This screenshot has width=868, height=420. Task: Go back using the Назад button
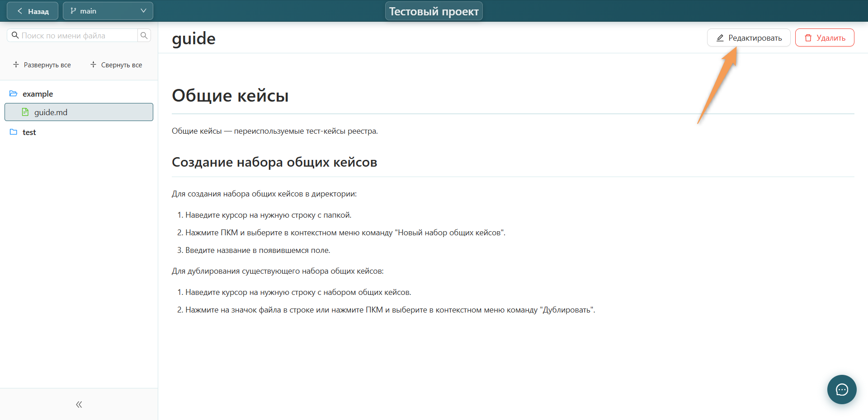click(33, 11)
